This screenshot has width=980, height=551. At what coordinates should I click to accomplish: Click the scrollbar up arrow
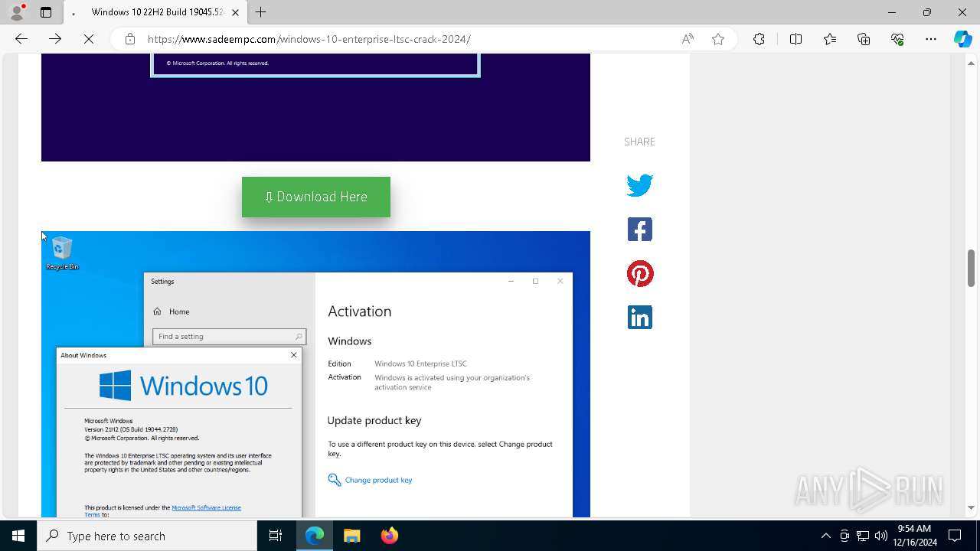[x=971, y=62]
